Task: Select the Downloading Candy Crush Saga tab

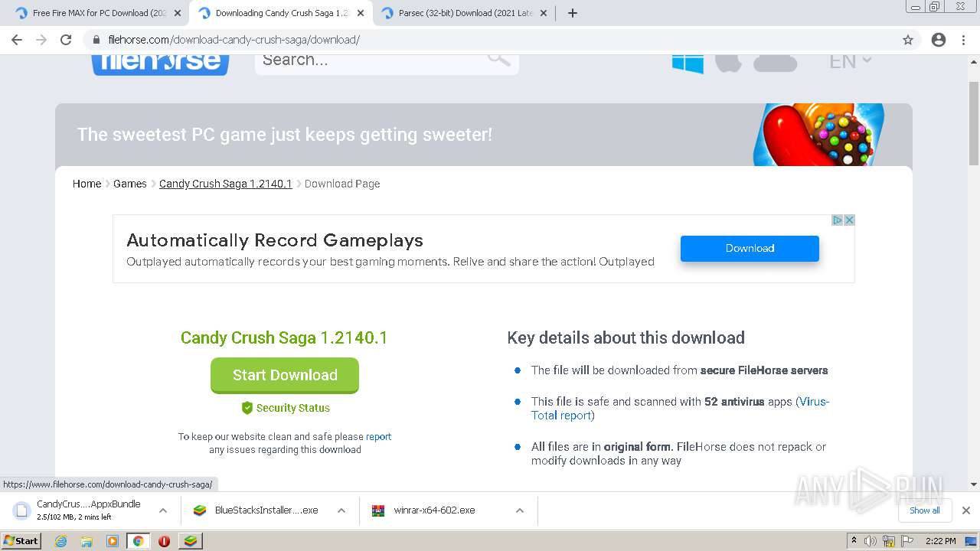Action: point(279,13)
